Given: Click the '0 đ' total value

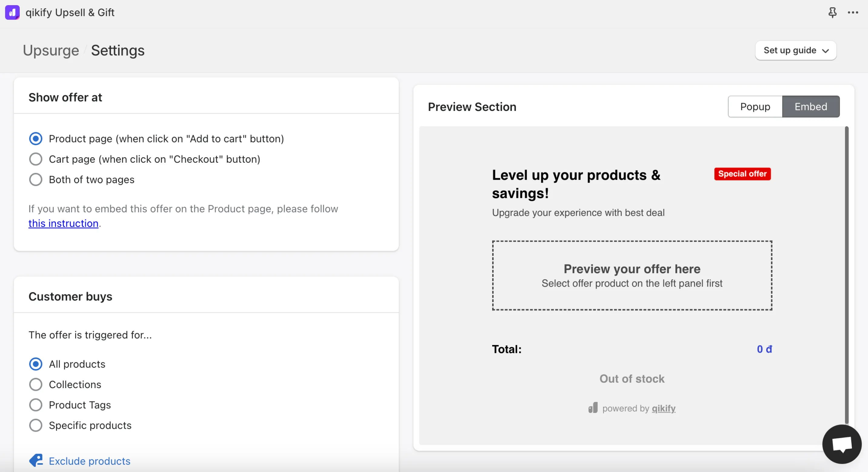Looking at the screenshot, I should point(764,349).
